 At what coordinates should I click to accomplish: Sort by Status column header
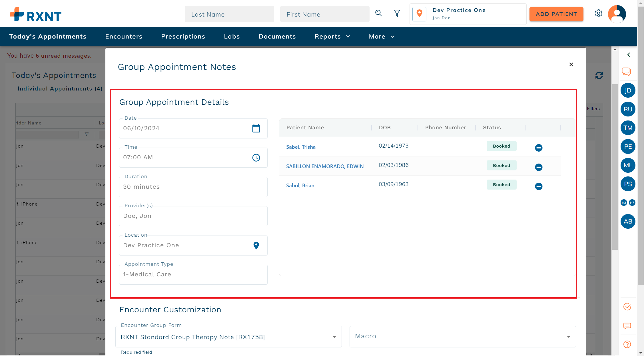pos(492,128)
